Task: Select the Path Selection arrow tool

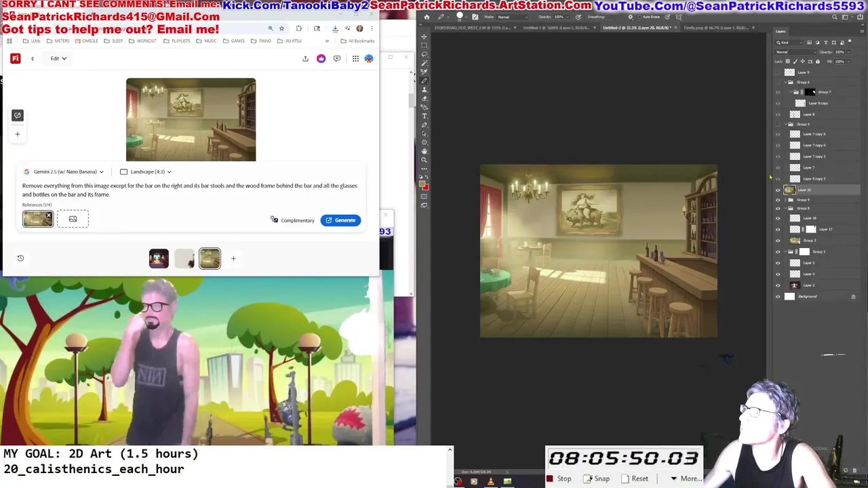Action: (x=425, y=134)
